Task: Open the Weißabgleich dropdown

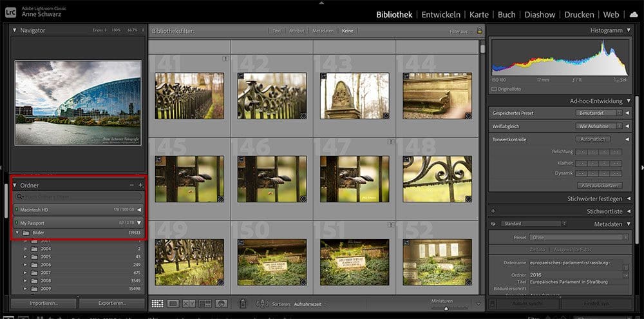Action: (599, 126)
